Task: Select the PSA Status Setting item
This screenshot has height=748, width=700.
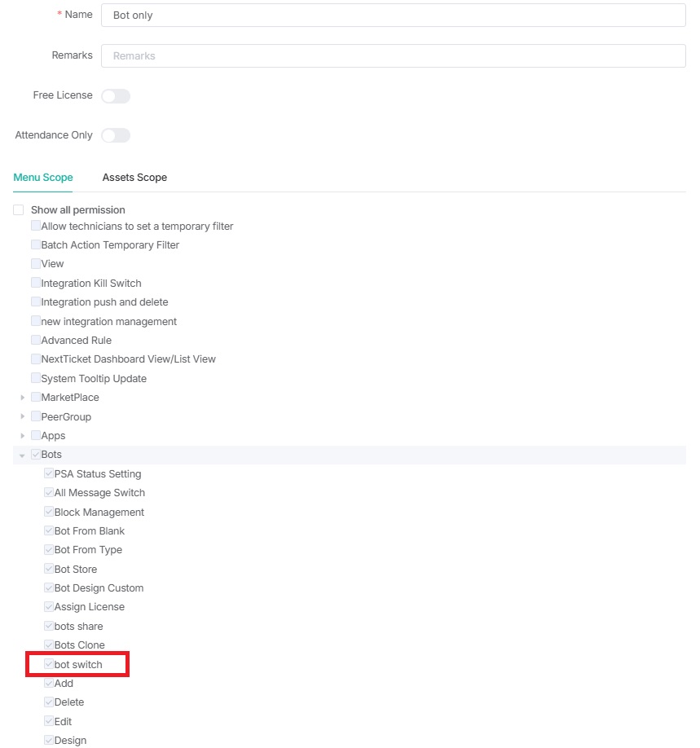Action: 97,474
